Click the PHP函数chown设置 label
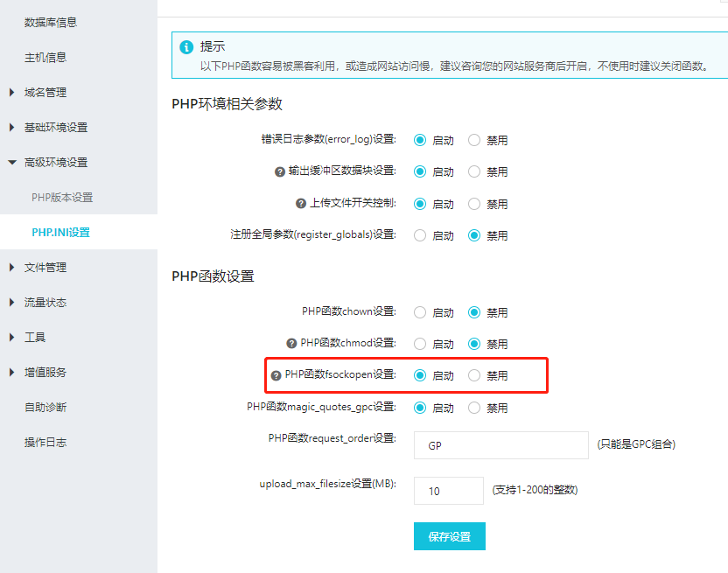The height and width of the screenshot is (573, 728). tap(349, 311)
